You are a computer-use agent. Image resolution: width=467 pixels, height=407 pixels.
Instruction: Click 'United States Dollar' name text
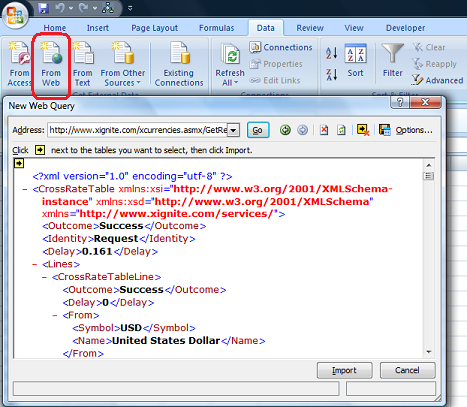(166, 341)
